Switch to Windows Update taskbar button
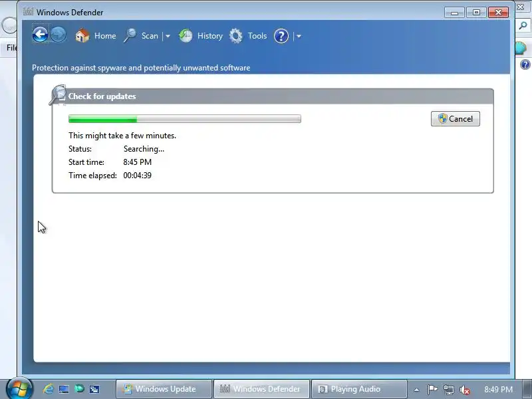 (x=164, y=389)
